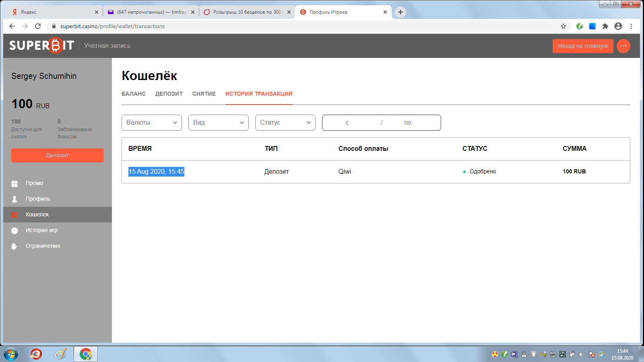
Task: Click the Promo gift icon in sidebar
Action: pyautogui.click(x=14, y=183)
